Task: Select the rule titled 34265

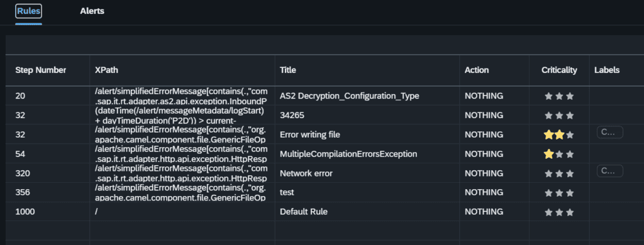Action: coord(292,116)
